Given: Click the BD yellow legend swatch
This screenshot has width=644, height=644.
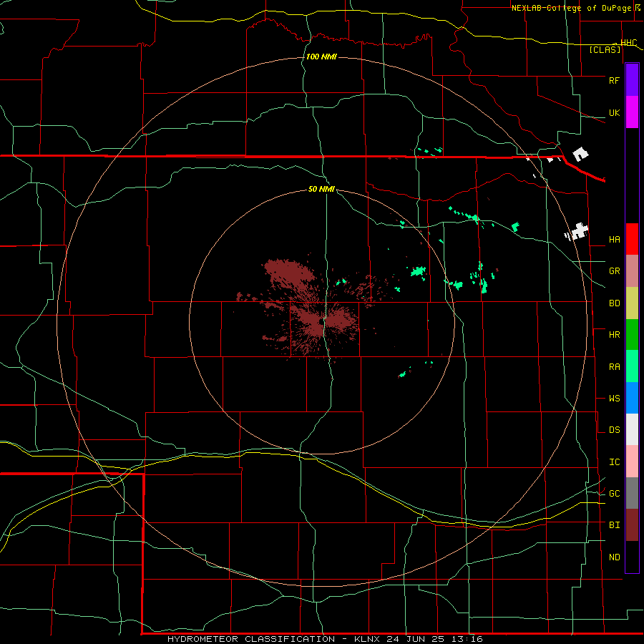Looking at the screenshot, I should pyautogui.click(x=632, y=303).
